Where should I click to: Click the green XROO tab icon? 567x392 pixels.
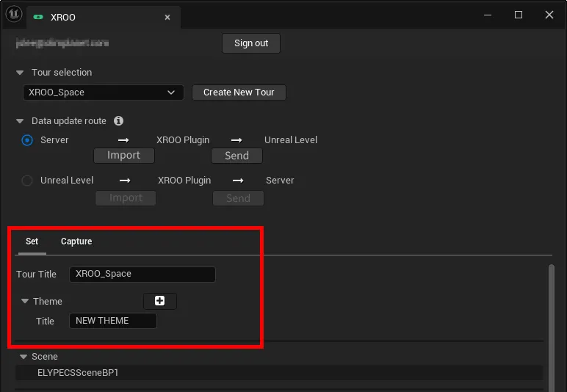pyautogui.click(x=38, y=17)
